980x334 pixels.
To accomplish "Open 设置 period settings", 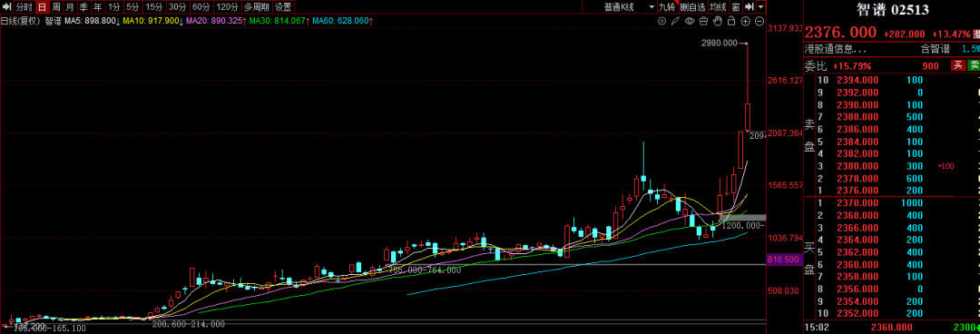I will click(x=284, y=7).
